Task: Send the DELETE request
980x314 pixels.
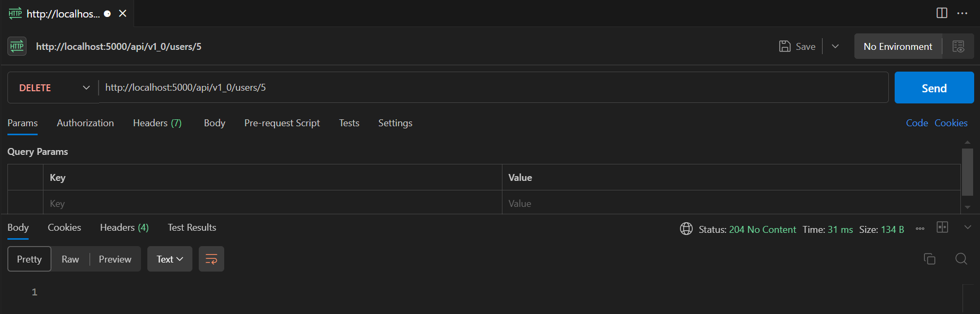Action: [x=934, y=88]
